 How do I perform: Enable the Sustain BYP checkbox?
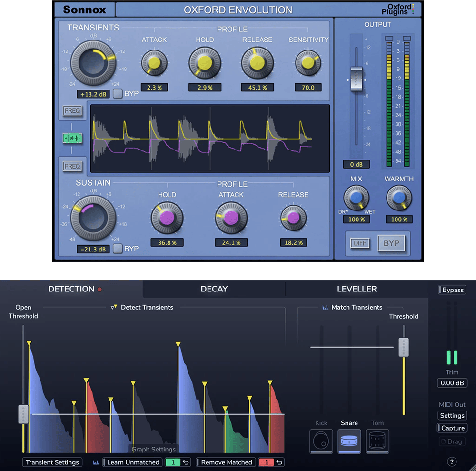118,249
